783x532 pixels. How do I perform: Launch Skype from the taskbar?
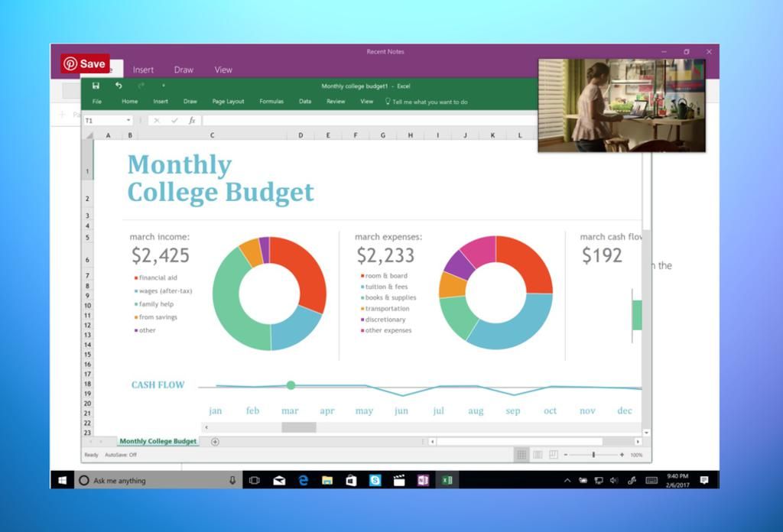point(374,480)
